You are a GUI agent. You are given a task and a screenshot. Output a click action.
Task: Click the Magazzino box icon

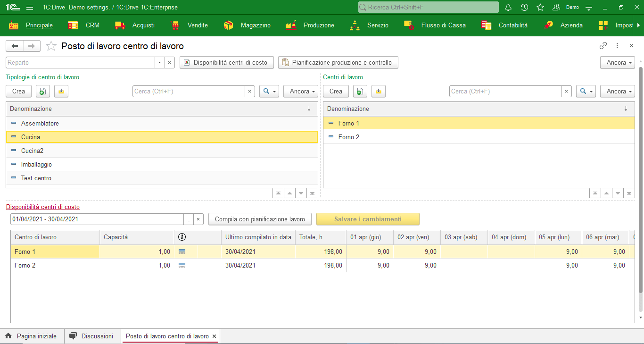coord(228,25)
